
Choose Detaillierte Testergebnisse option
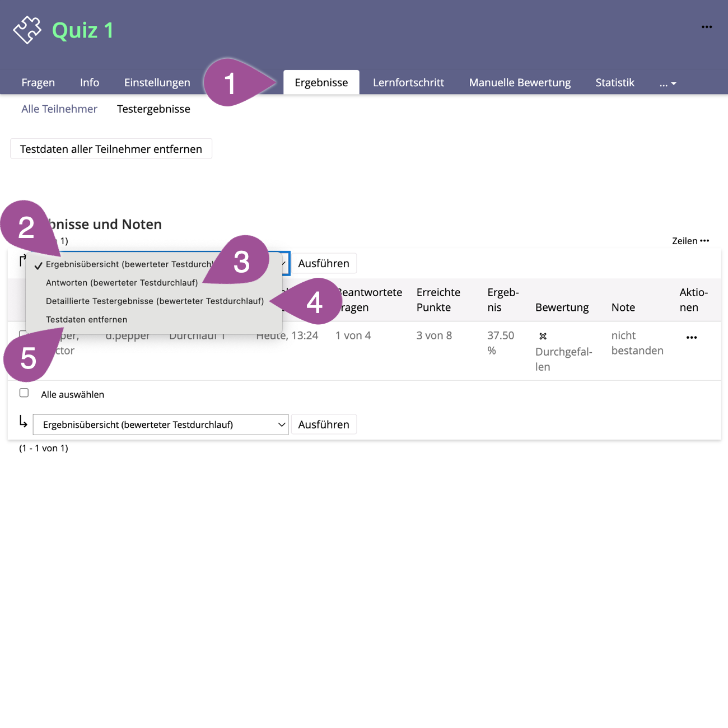[x=155, y=301]
